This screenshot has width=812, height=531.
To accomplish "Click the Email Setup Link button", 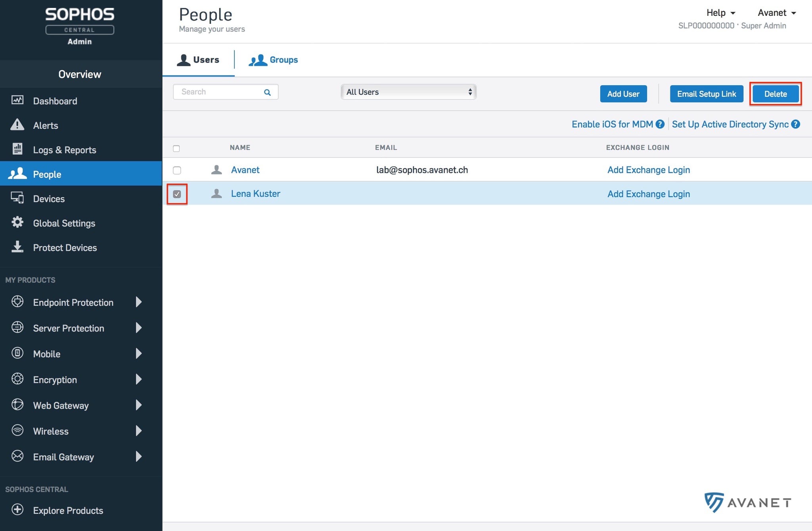I will (707, 94).
